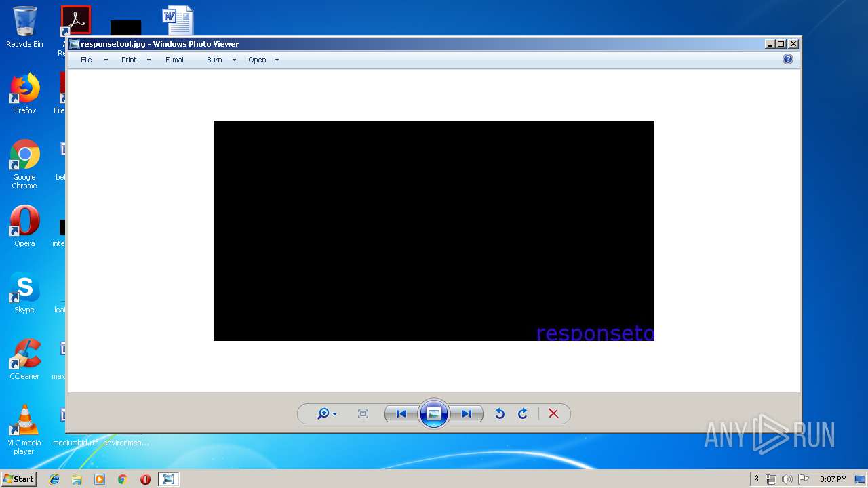868x488 pixels.
Task: Click the displayed responsetool image
Action: (434, 230)
